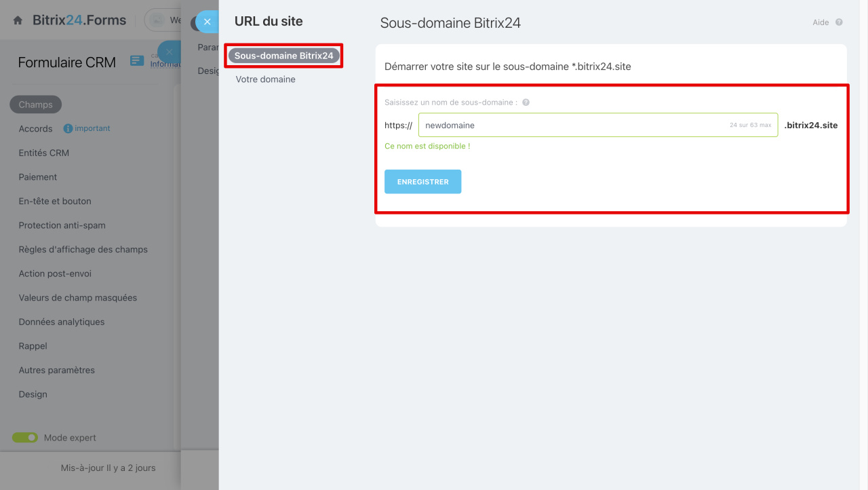Click the .bitrix24.site domain suffix text
The width and height of the screenshot is (868, 490).
pyautogui.click(x=811, y=125)
